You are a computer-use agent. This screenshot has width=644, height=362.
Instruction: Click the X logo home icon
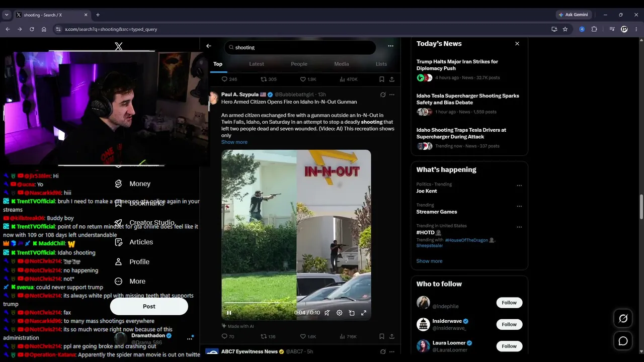(x=119, y=47)
